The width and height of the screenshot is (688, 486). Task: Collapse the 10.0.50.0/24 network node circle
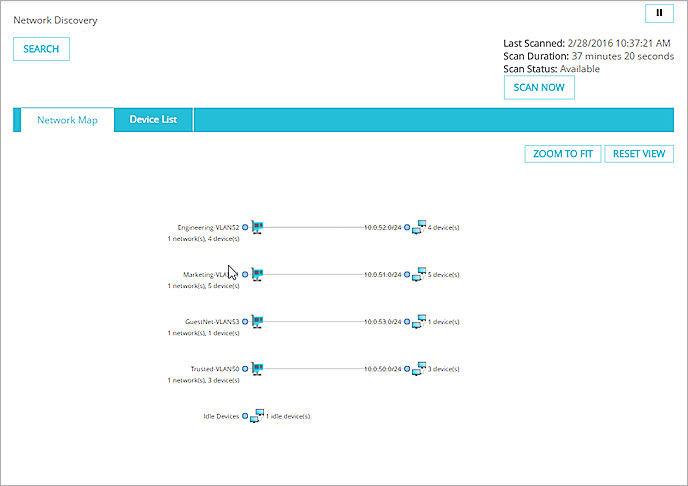407,369
